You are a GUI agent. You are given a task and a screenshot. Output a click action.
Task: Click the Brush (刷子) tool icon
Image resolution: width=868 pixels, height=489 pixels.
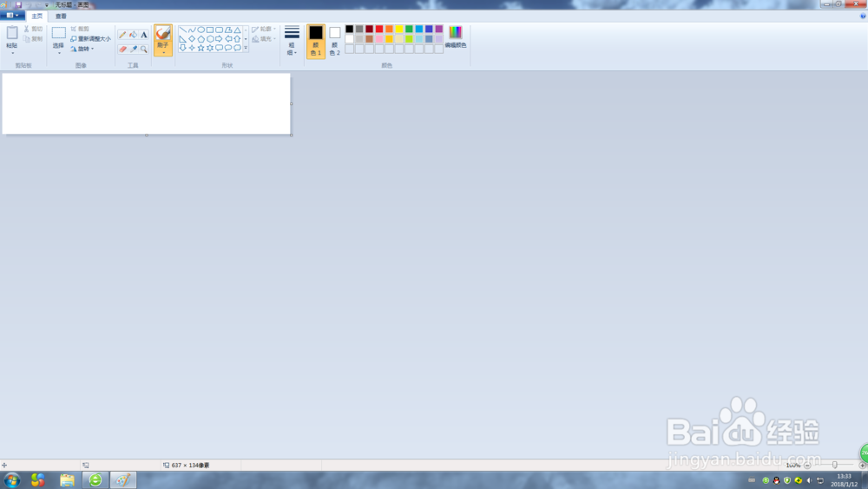pyautogui.click(x=163, y=34)
